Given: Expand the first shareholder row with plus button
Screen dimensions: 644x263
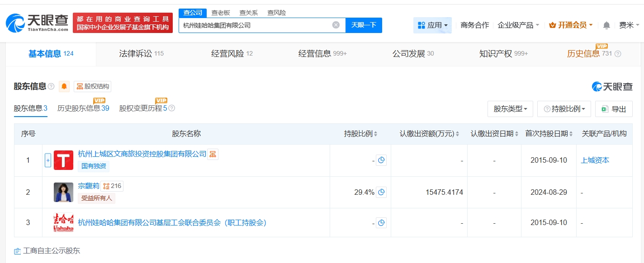Looking at the screenshot, I should tap(48, 160).
